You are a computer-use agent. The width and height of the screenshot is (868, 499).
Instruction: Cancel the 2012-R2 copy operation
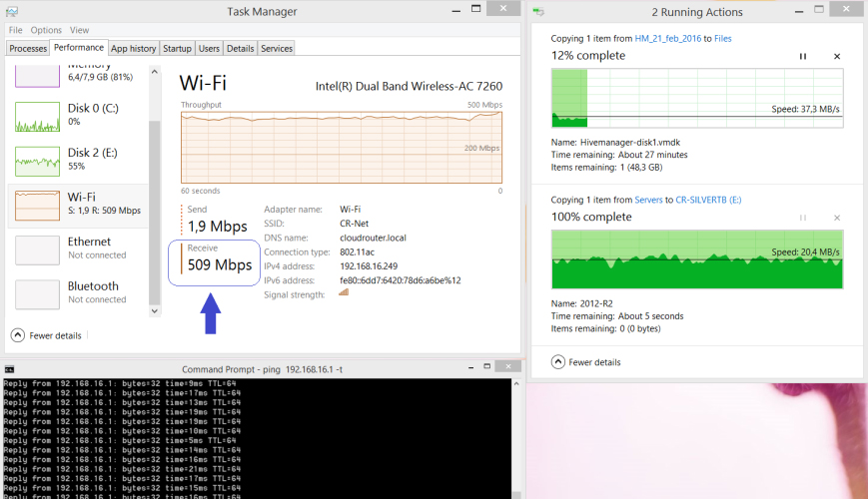837,218
